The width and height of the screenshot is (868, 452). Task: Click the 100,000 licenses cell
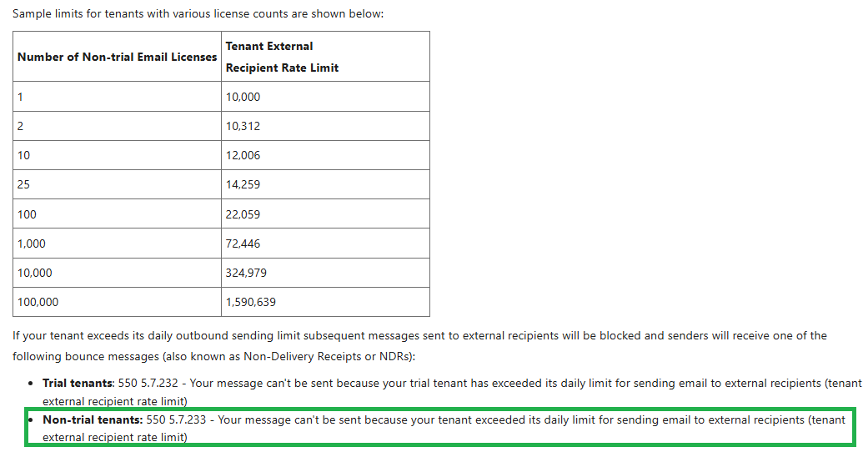point(117,302)
